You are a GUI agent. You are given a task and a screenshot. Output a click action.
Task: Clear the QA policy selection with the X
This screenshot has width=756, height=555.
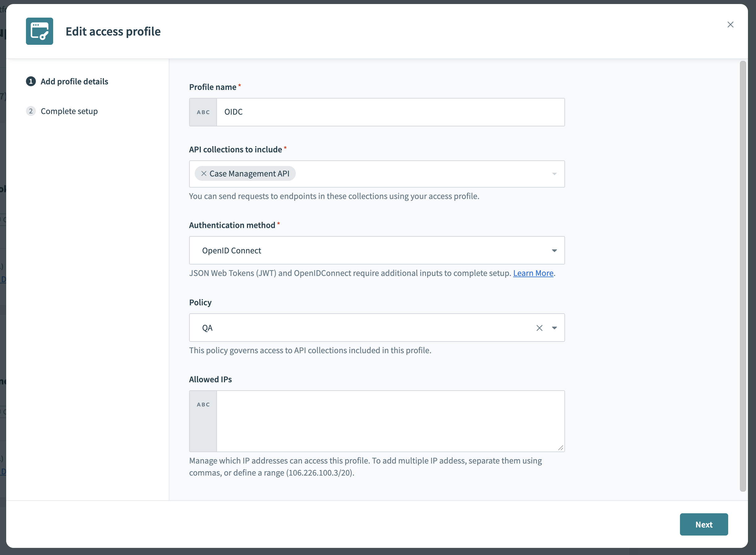(x=539, y=328)
